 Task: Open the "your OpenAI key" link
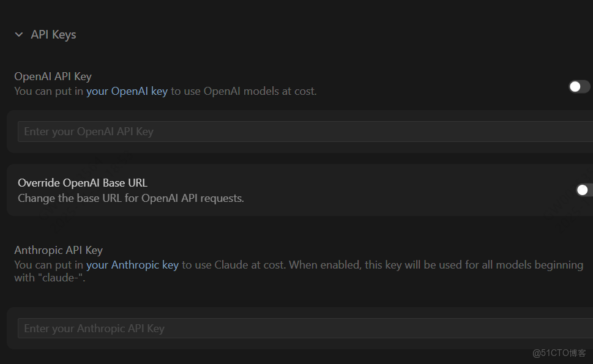127,92
